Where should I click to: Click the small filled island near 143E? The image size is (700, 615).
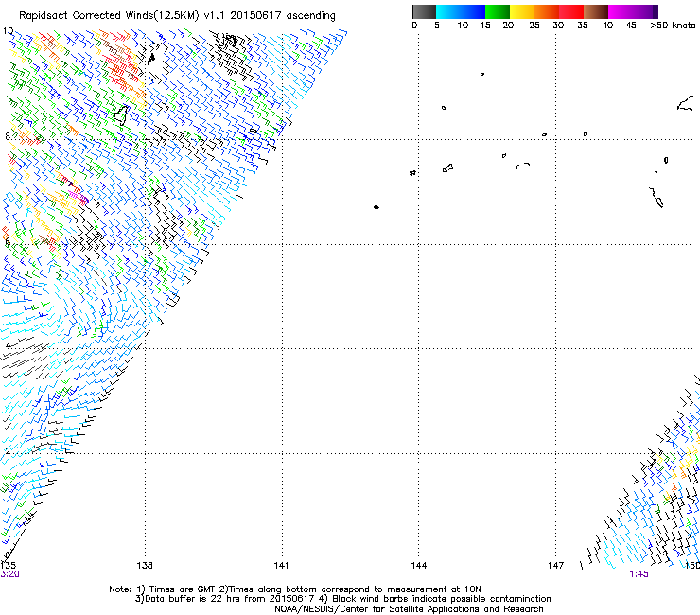click(x=376, y=207)
